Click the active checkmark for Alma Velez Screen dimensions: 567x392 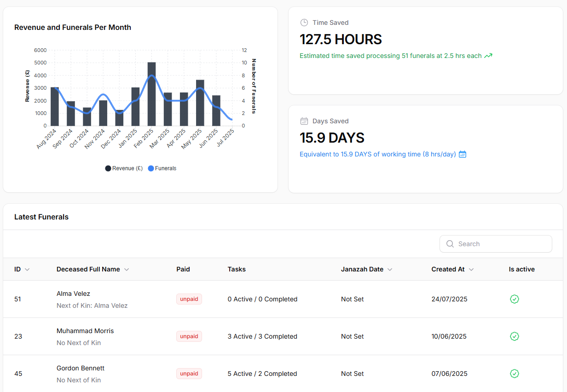515,299
